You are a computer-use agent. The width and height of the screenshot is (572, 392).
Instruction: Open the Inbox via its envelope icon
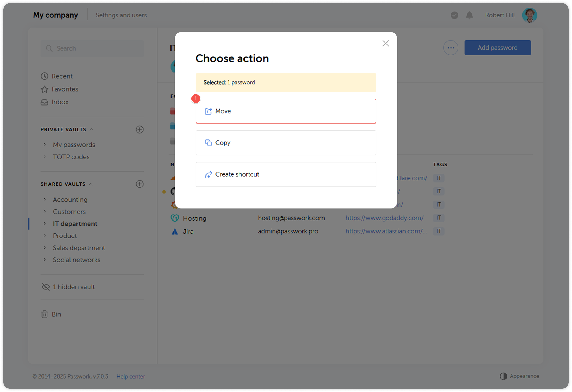[45, 102]
